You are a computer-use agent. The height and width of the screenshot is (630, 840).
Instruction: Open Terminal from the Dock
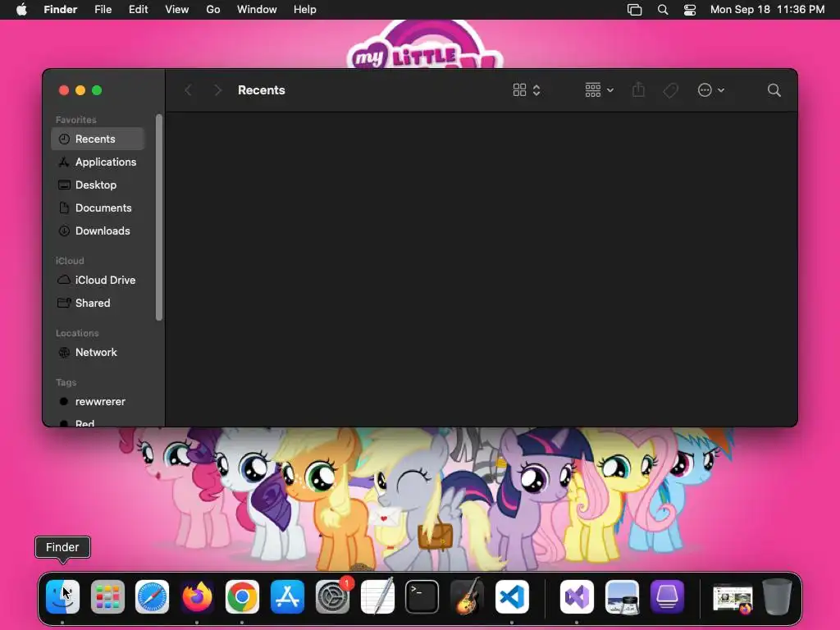tap(422, 596)
